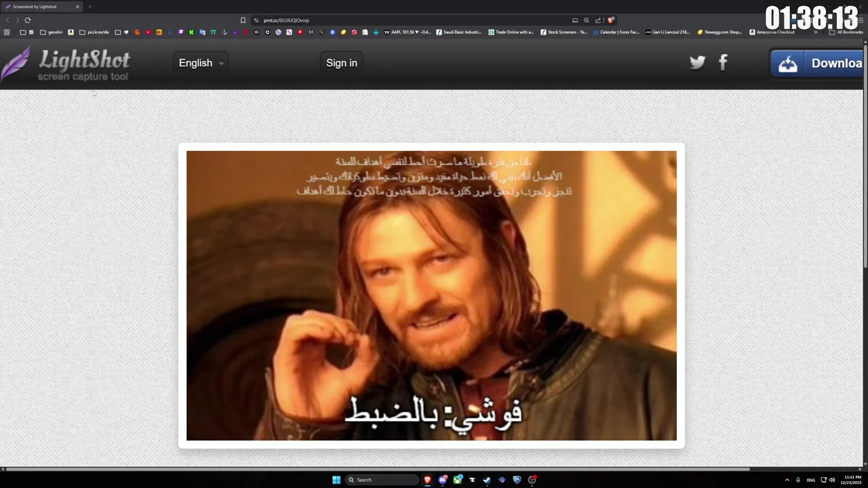Image resolution: width=868 pixels, height=488 pixels.
Task: Click the taskbar Search box
Action: [x=382, y=480]
